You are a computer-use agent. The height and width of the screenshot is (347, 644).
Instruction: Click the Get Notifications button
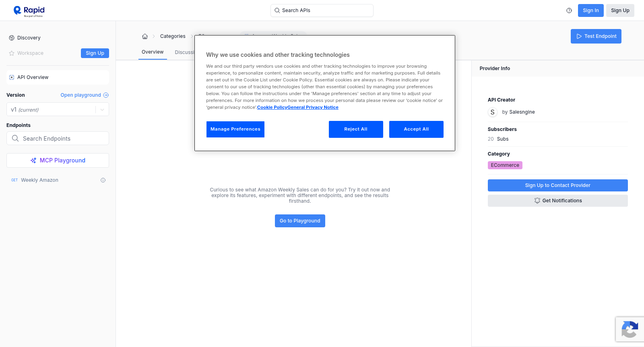point(557,201)
